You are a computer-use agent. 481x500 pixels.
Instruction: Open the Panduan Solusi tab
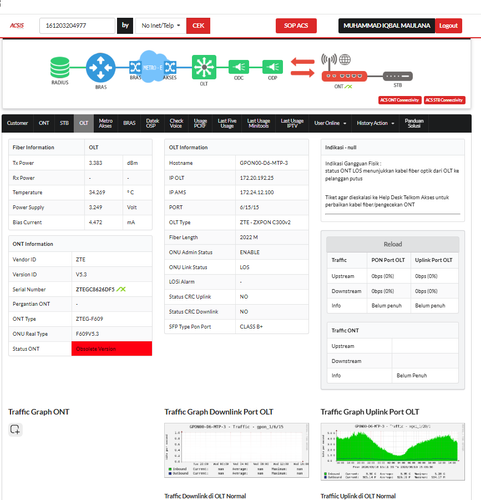point(414,123)
